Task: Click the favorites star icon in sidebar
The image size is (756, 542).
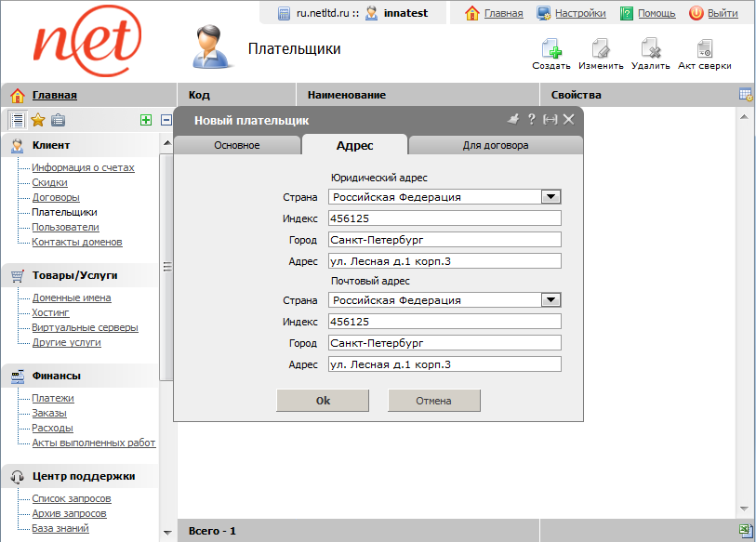Action: (x=38, y=119)
